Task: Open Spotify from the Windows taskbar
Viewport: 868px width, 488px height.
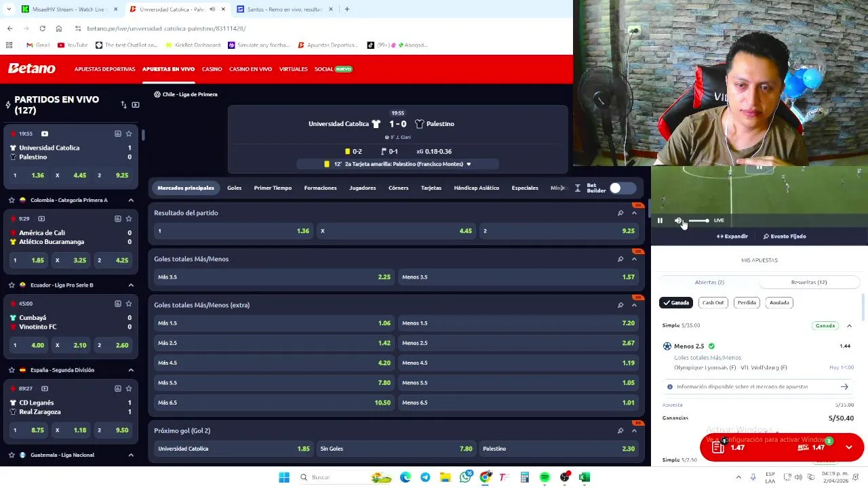Action: pos(545,477)
